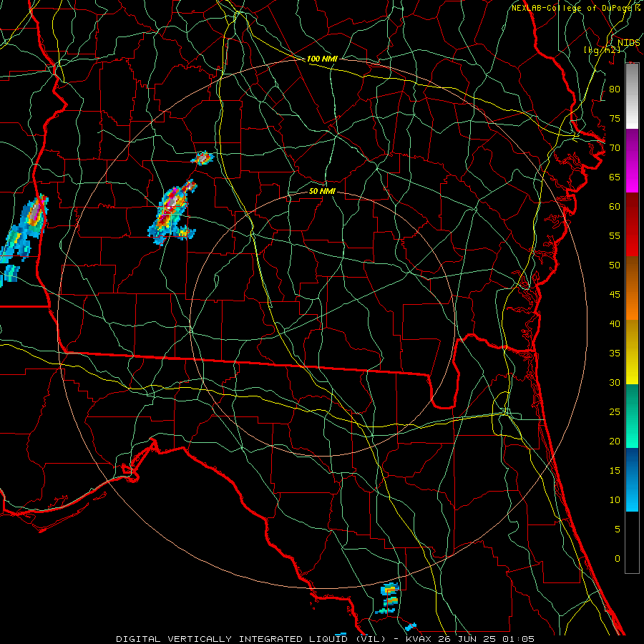Pick the blue segment of the VIL legend
This screenshot has width=644, height=644.
[x=632, y=479]
